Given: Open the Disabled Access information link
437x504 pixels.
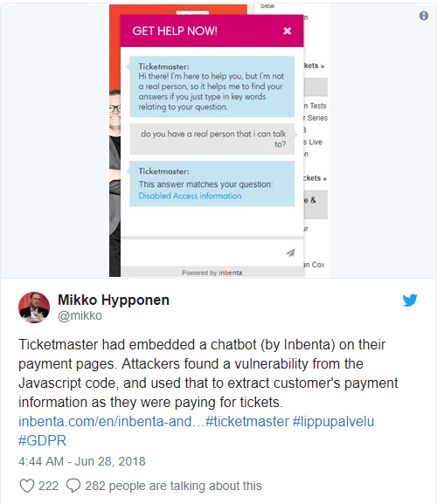Looking at the screenshot, I should 190,196.
